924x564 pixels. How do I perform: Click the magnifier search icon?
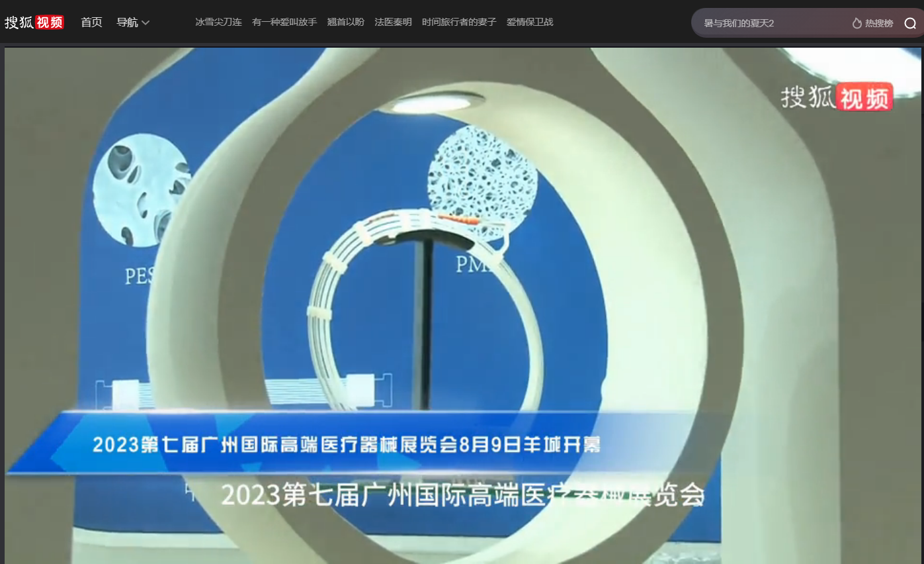pos(910,23)
